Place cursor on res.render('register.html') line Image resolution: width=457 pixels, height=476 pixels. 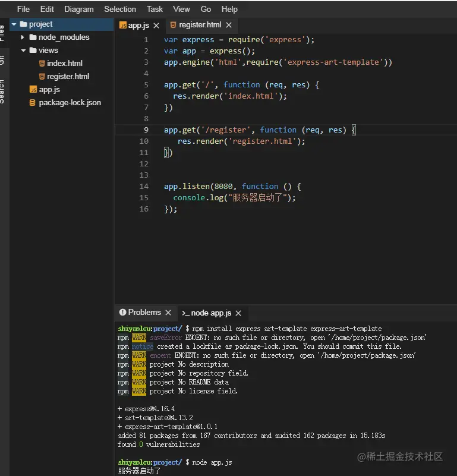click(x=241, y=141)
